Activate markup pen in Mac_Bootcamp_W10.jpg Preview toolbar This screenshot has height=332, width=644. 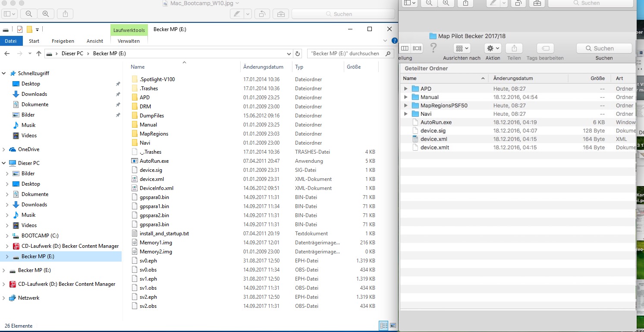237,14
